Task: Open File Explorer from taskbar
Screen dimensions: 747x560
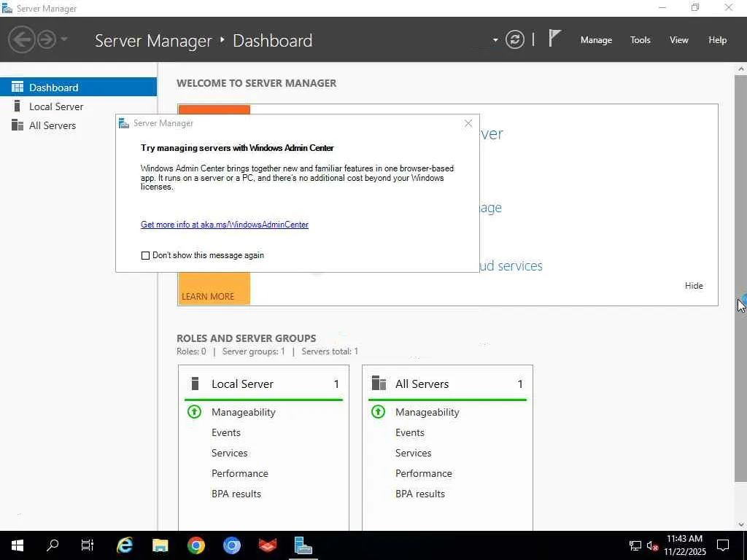Action: tap(160, 545)
